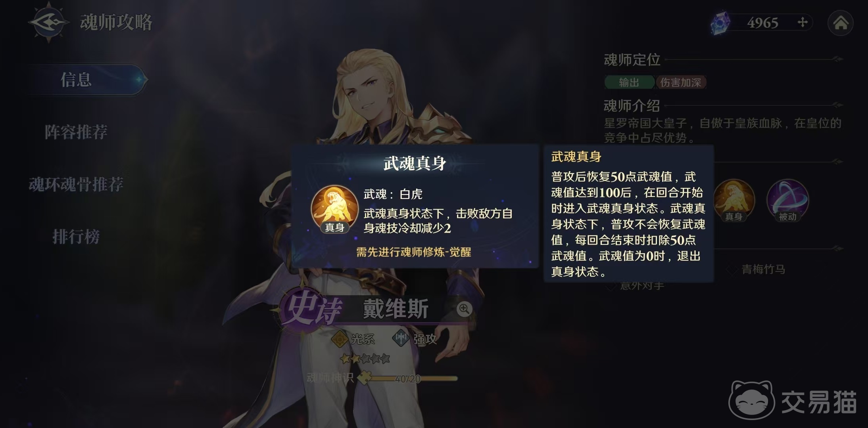Image resolution: width=868 pixels, height=428 pixels.
Task: Tap the plus icon beside 4965
Action: (803, 23)
